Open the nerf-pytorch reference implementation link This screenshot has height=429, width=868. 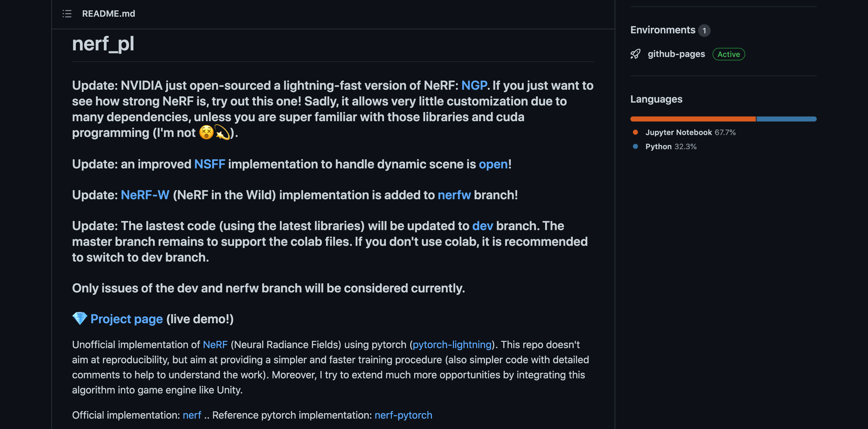[x=403, y=415]
